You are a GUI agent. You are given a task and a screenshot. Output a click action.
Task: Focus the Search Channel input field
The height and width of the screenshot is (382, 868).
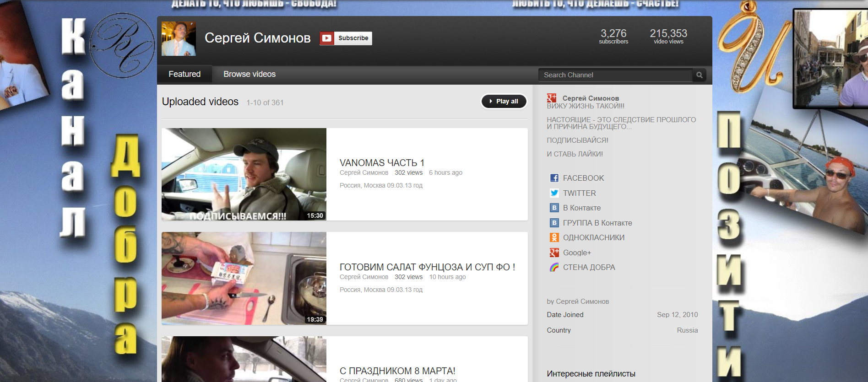(615, 75)
